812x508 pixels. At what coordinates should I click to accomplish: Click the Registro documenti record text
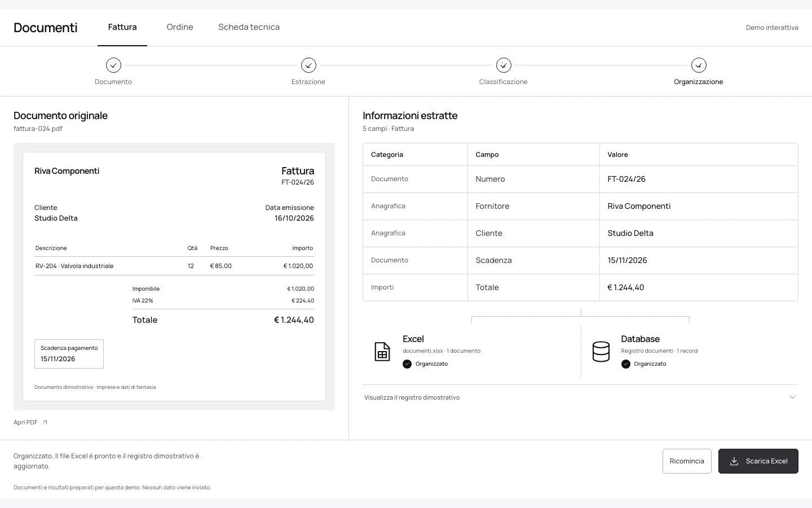tap(659, 351)
